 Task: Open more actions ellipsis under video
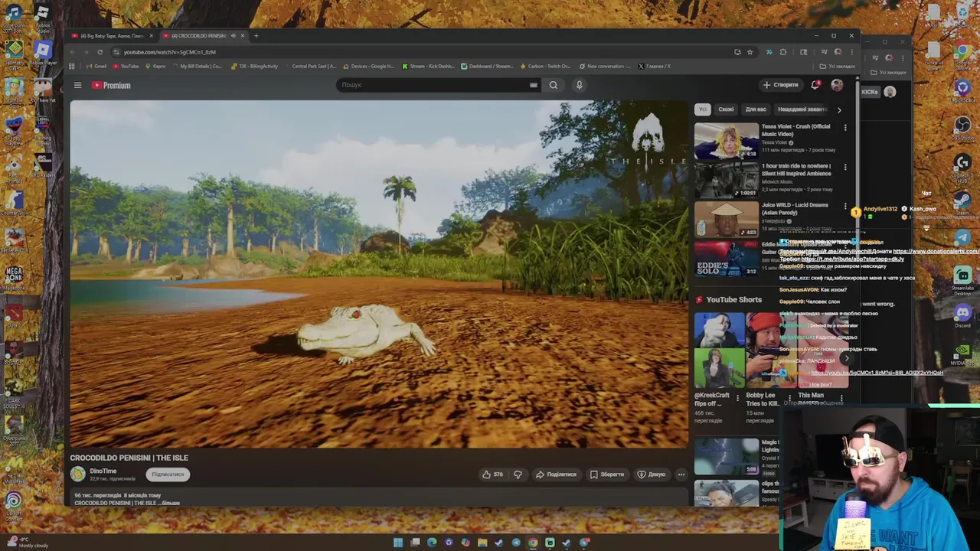[x=681, y=474]
